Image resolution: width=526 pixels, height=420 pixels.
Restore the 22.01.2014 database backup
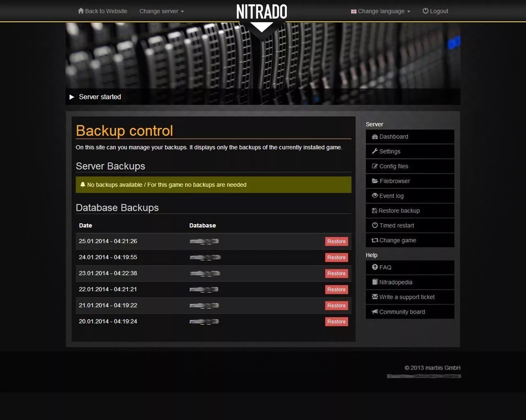pos(336,289)
